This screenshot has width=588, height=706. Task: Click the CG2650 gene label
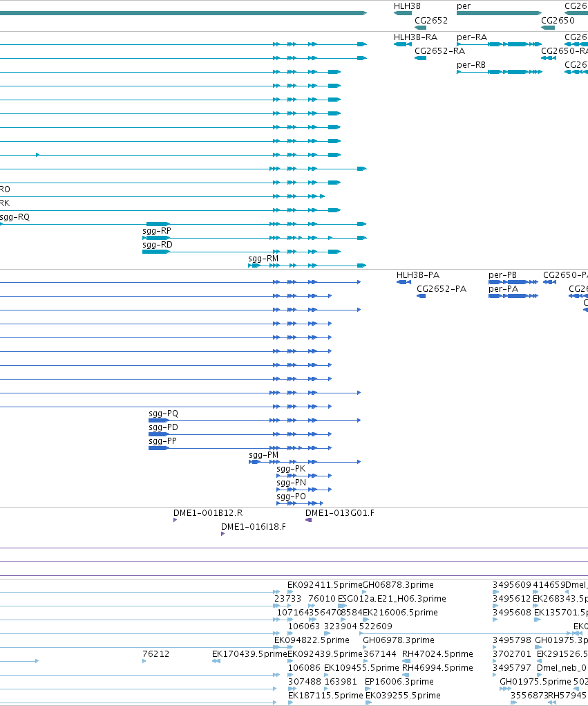tap(558, 20)
